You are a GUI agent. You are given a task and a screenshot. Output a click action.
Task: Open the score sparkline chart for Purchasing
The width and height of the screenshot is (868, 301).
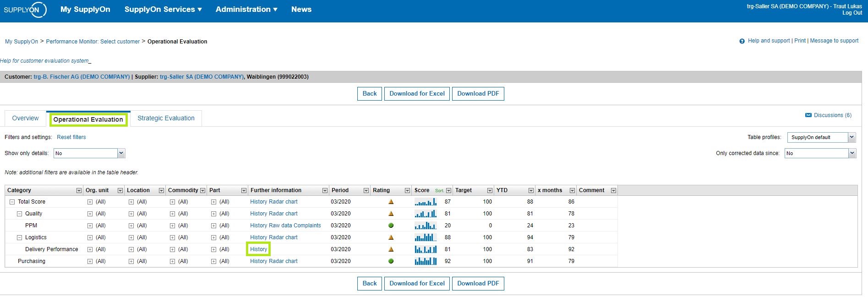tap(426, 261)
